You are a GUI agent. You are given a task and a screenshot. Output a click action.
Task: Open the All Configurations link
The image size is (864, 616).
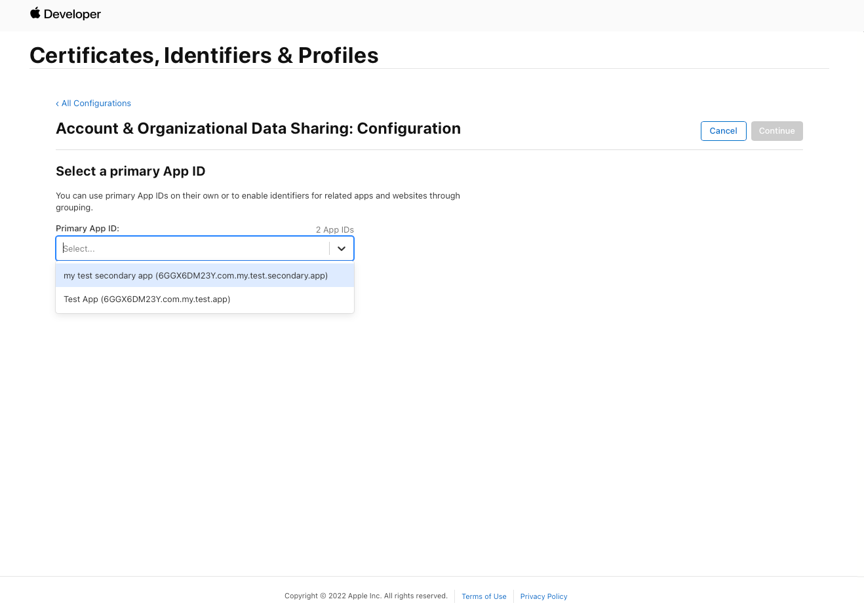pyautogui.click(x=96, y=103)
